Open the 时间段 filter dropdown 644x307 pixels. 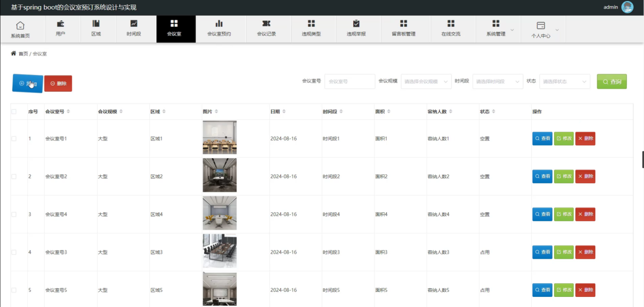click(x=497, y=82)
